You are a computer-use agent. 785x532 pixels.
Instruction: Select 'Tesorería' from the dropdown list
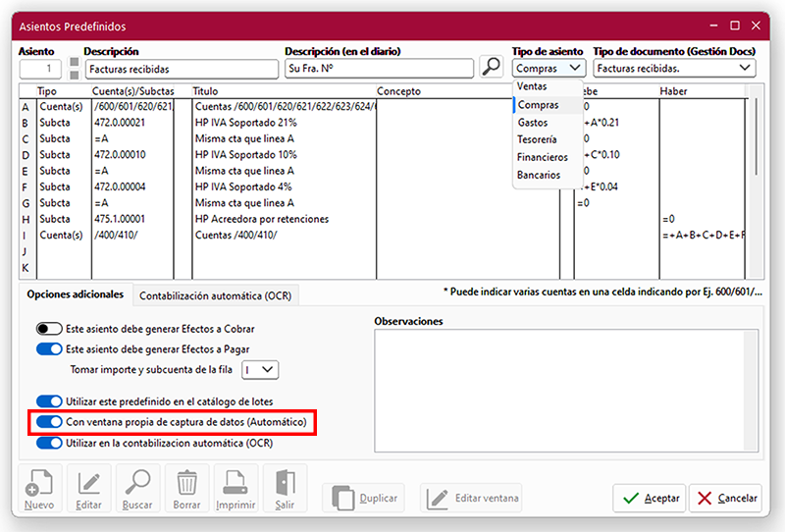[x=537, y=139]
